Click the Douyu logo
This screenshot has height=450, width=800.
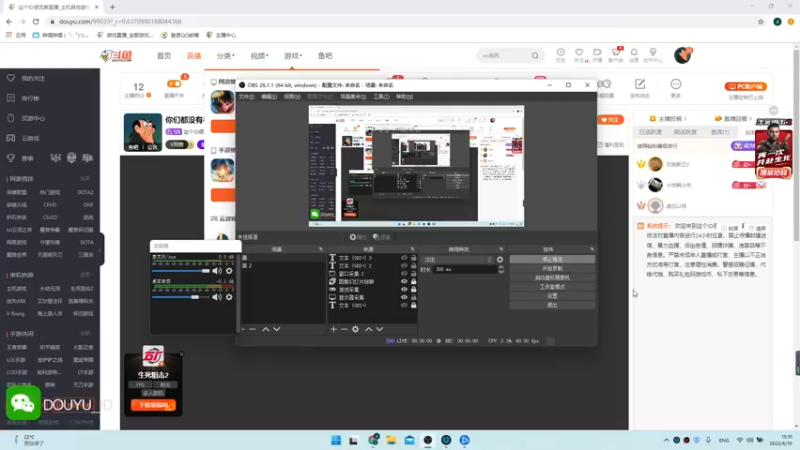coord(116,56)
